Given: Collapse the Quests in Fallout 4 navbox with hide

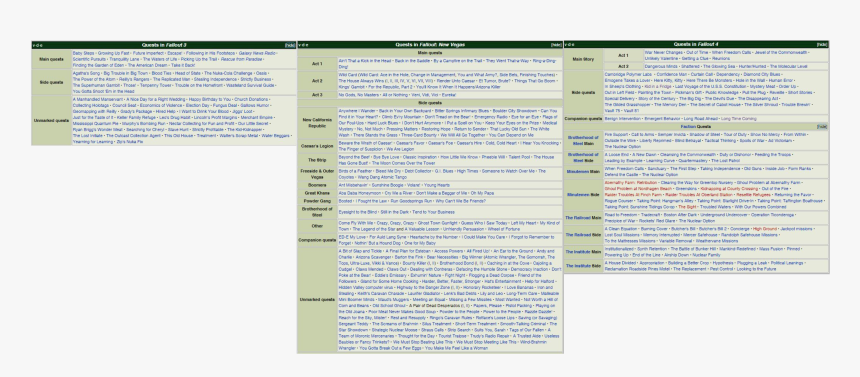Looking at the screenshot, I should click(x=822, y=44).
